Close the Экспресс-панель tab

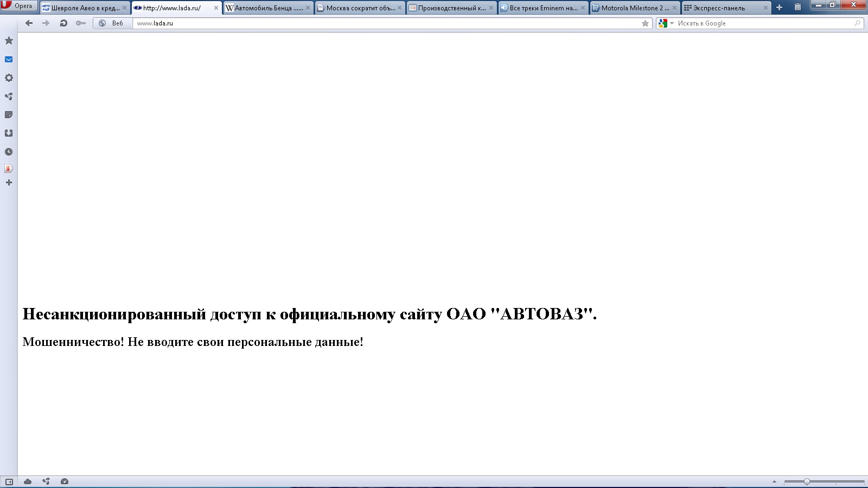point(766,8)
